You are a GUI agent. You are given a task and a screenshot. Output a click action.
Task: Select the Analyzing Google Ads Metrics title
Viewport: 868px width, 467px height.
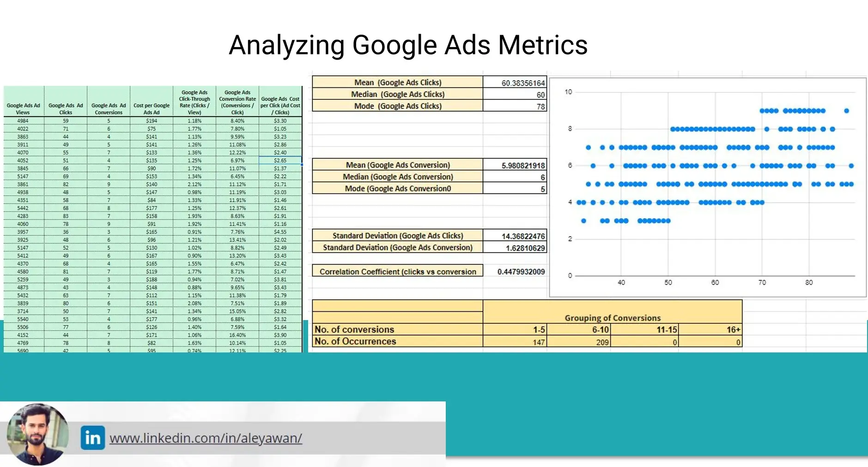pos(408,45)
